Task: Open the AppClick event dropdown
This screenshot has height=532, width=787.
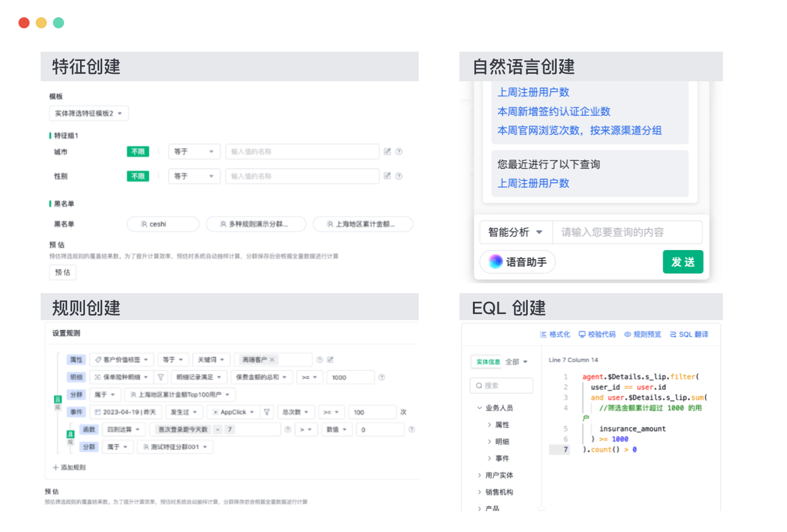Action: tap(232, 412)
